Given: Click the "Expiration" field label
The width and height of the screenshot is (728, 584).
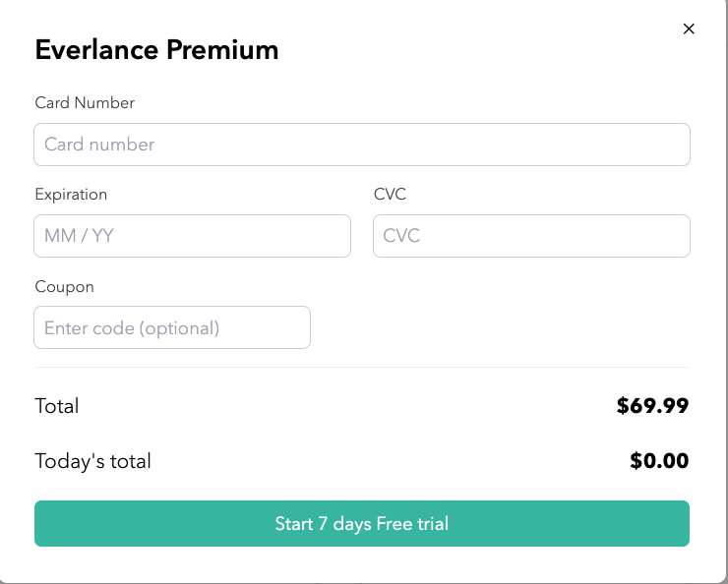Looking at the screenshot, I should point(71,194).
